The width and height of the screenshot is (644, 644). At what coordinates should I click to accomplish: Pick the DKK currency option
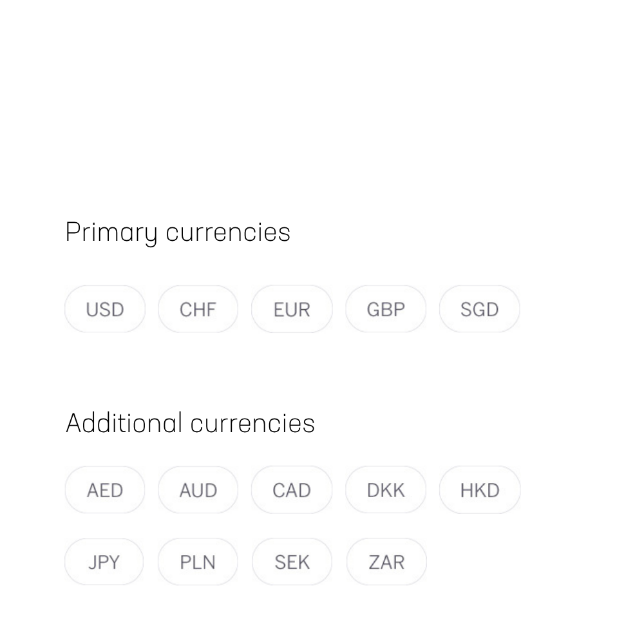(386, 489)
